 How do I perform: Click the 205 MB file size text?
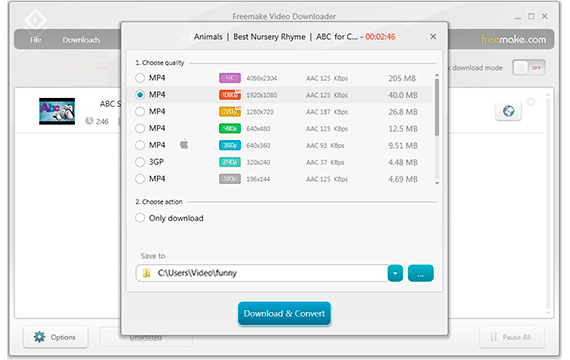[x=402, y=78]
